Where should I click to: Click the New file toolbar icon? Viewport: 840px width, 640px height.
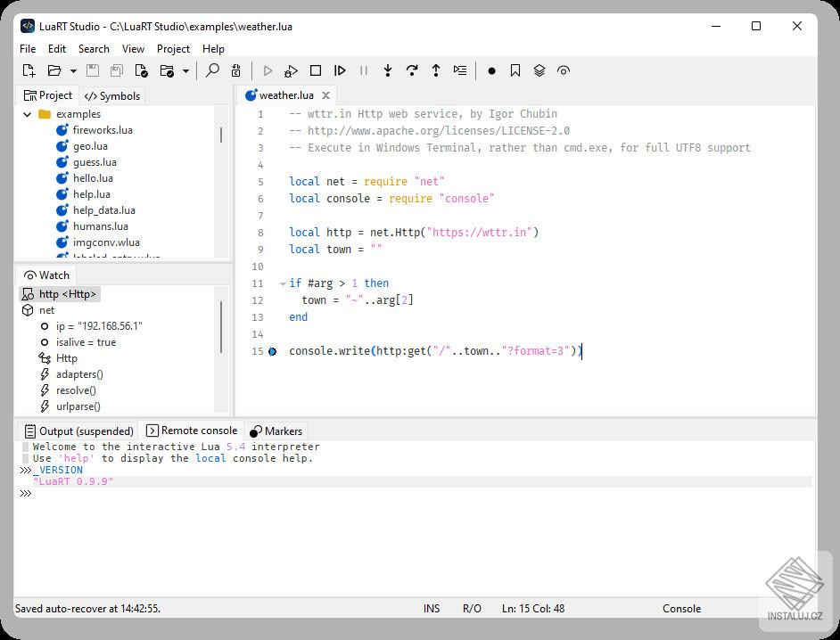[29, 70]
